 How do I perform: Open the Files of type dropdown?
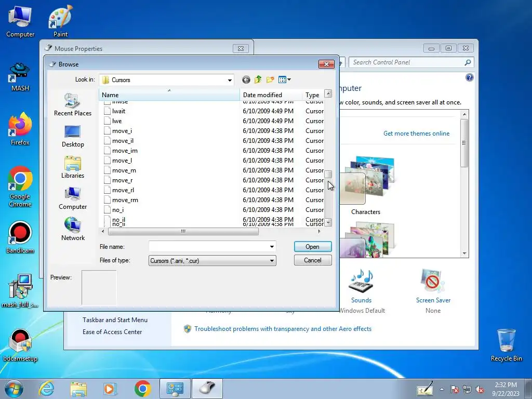tap(212, 261)
